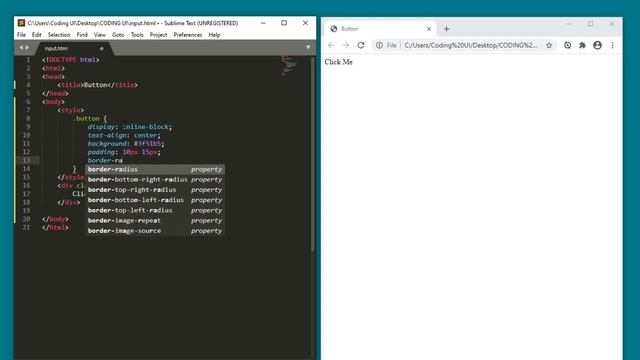640x360 pixels.
Task: Close the Button tab in Chrome
Action: click(x=429, y=29)
